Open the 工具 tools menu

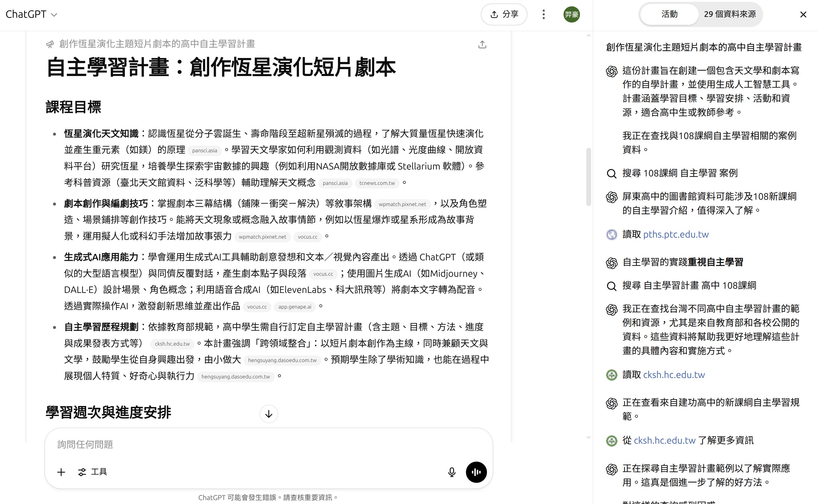click(x=93, y=472)
